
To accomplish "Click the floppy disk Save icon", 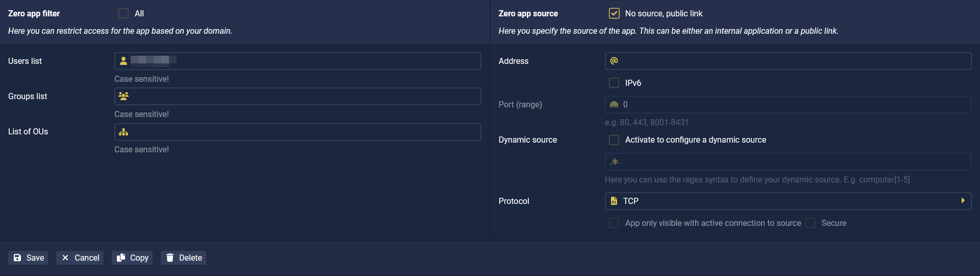I will click(17, 258).
